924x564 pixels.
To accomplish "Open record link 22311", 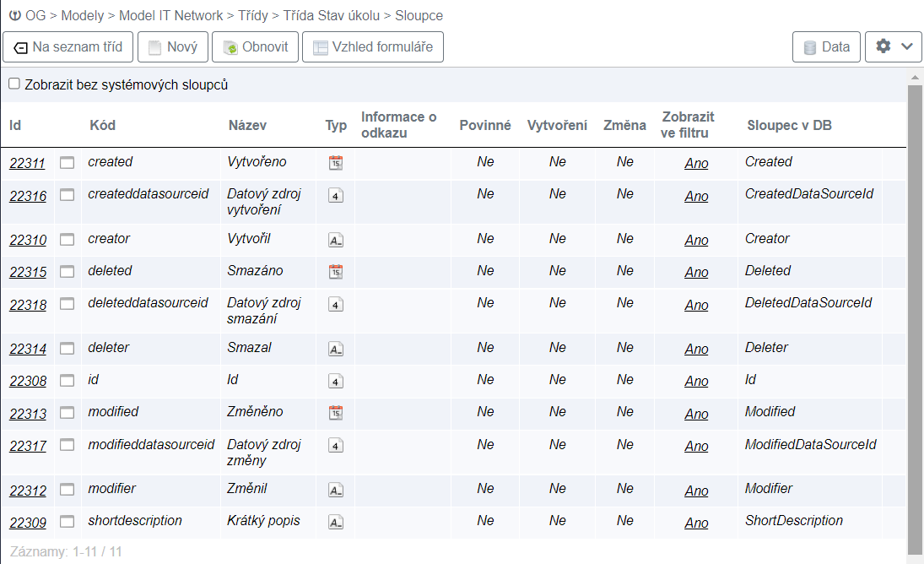I will pyautogui.click(x=28, y=163).
